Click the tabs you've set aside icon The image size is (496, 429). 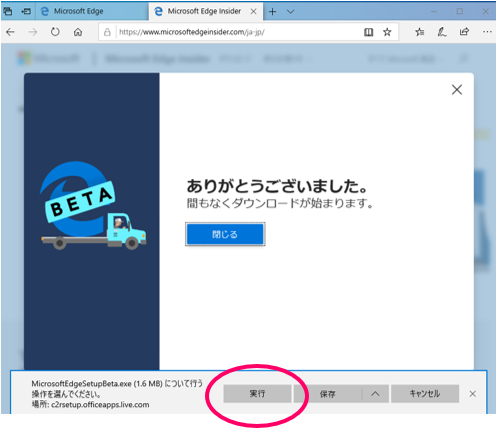tap(8, 11)
